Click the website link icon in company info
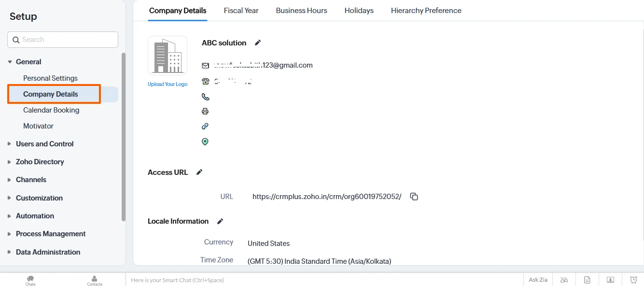This screenshot has width=644, height=286. coord(205,126)
